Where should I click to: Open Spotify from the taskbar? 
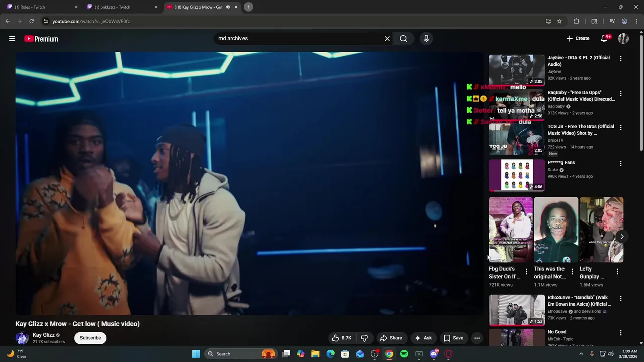(404, 354)
